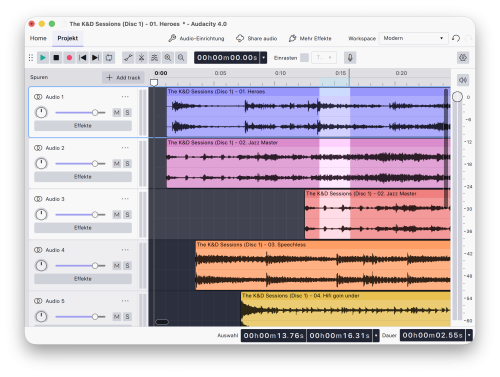
Task: Open the snap type dropdown
Action: click(x=324, y=58)
